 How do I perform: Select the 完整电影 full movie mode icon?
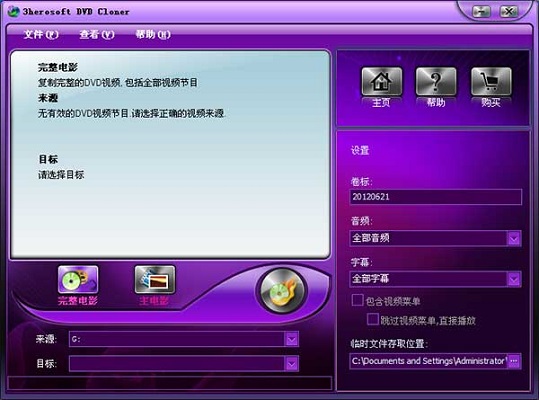tap(78, 280)
